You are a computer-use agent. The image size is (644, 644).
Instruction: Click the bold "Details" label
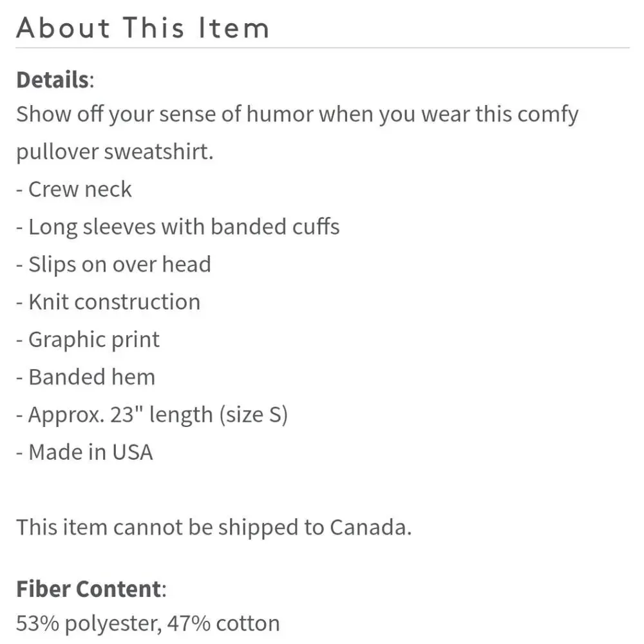(x=52, y=80)
